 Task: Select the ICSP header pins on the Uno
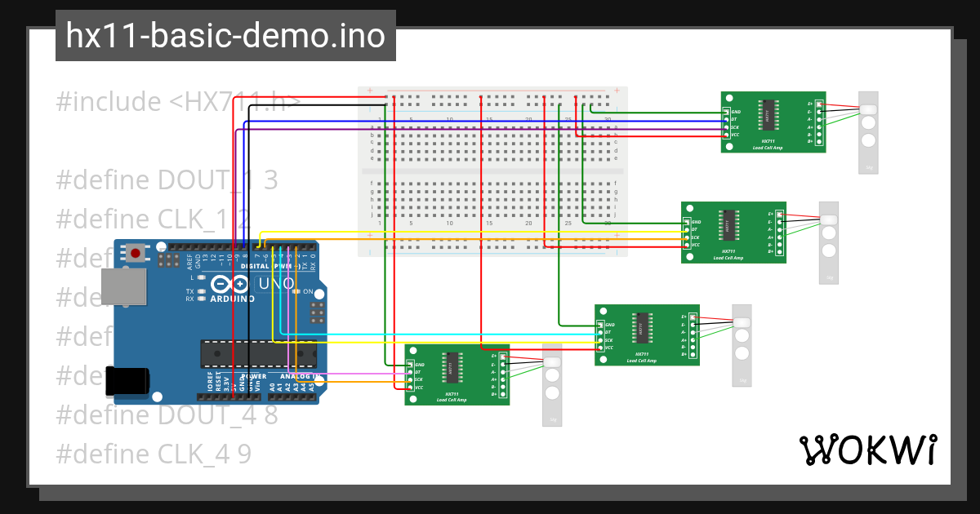pos(318,312)
